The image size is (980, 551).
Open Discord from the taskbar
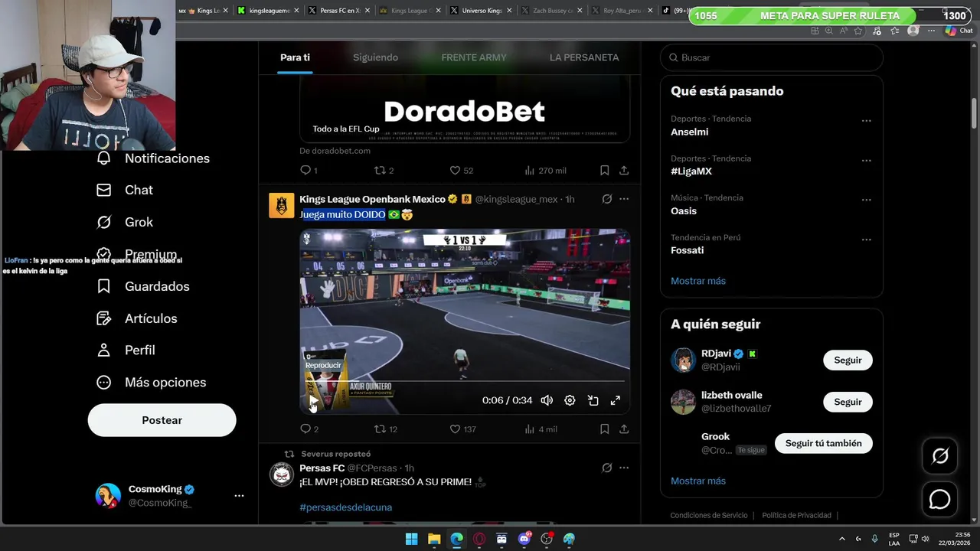[524, 539]
